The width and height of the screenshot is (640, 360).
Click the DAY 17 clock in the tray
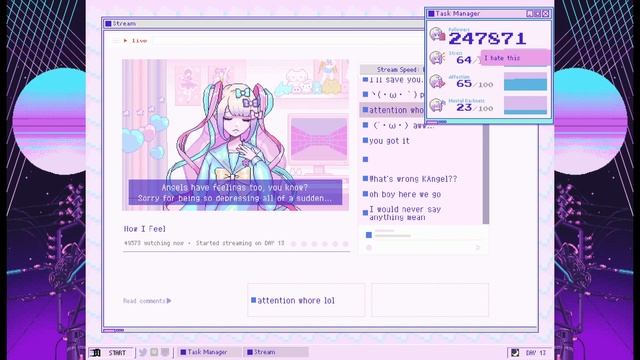point(536,353)
